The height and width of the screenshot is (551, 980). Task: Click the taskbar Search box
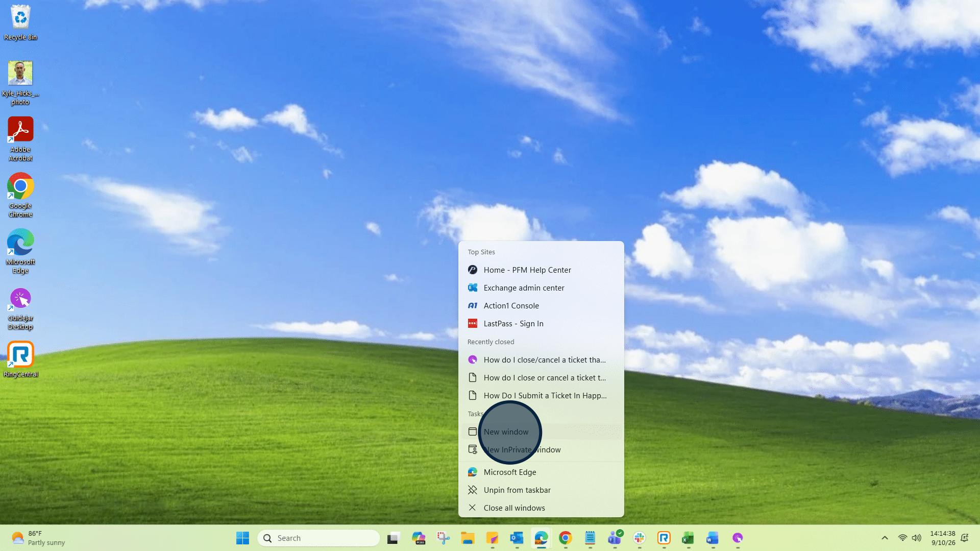318,538
